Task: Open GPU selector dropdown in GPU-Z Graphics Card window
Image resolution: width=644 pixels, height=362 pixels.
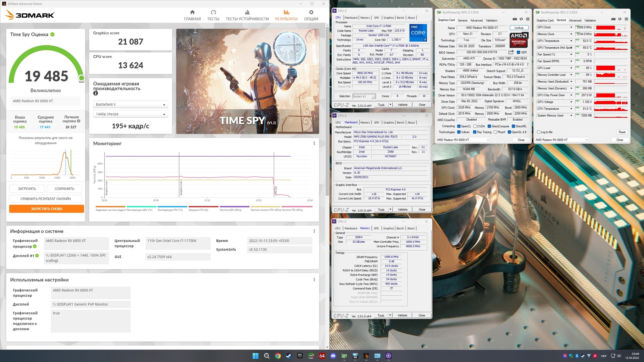Action: coord(463,140)
